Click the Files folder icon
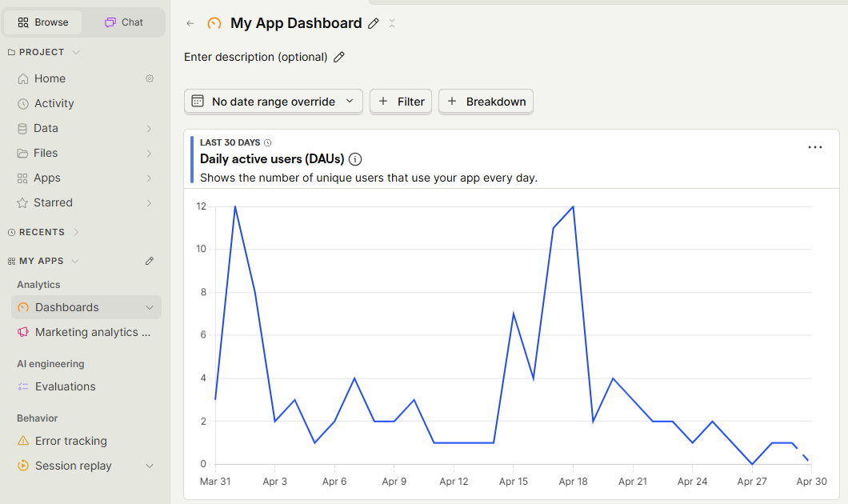The height and width of the screenshot is (504, 848). [x=22, y=154]
